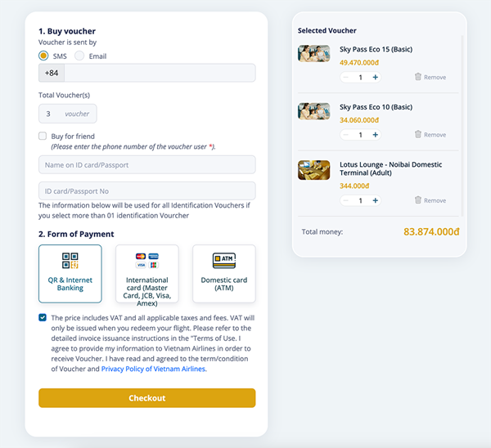Decrease Sky Pass Eco 15 quantity with minus

tap(345, 78)
